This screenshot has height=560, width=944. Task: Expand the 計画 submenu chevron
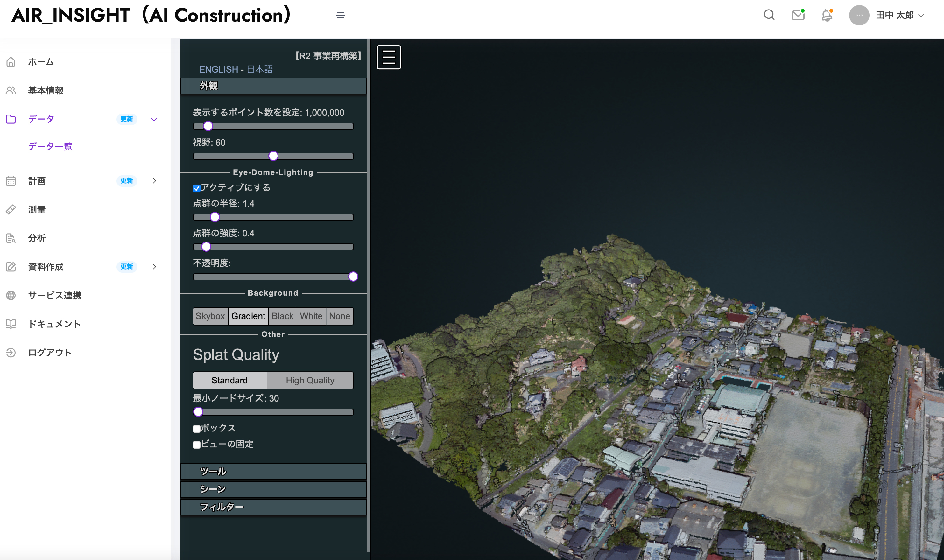154,181
